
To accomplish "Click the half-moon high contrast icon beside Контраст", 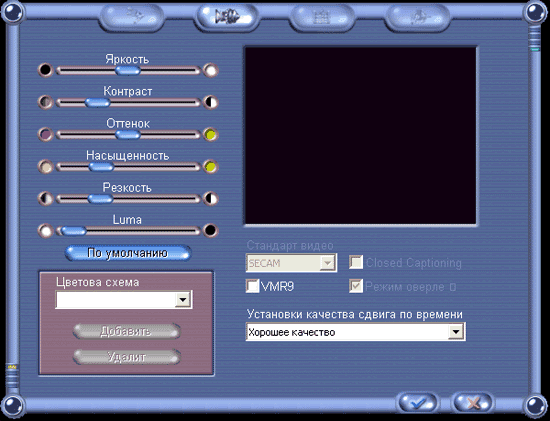I will pyautogui.click(x=210, y=102).
